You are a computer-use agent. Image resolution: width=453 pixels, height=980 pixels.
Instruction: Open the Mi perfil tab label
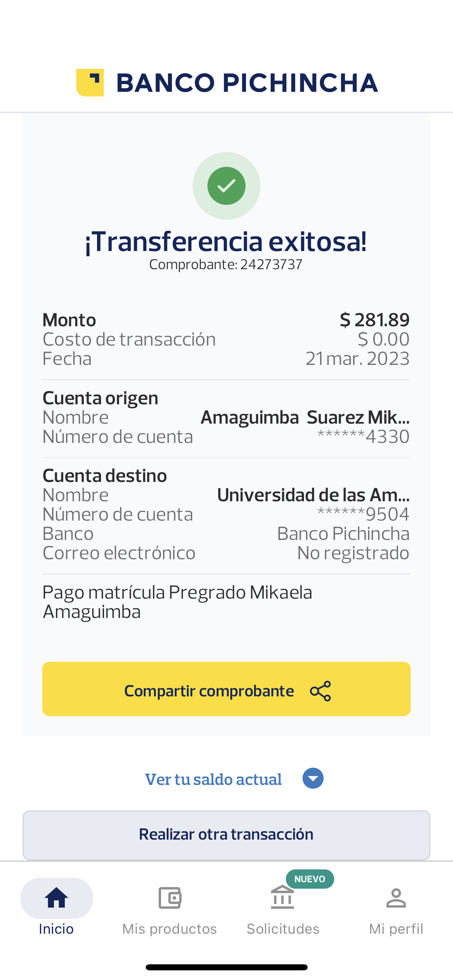(396, 929)
